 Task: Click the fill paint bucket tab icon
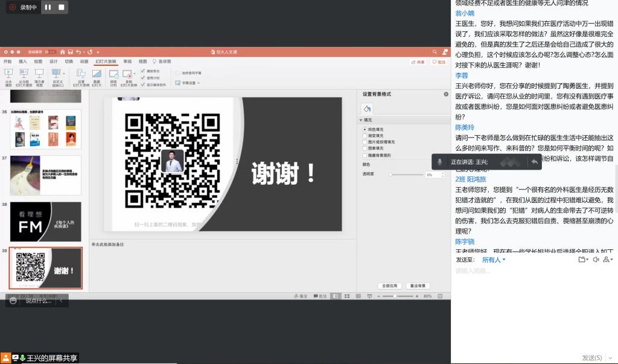[x=367, y=109]
